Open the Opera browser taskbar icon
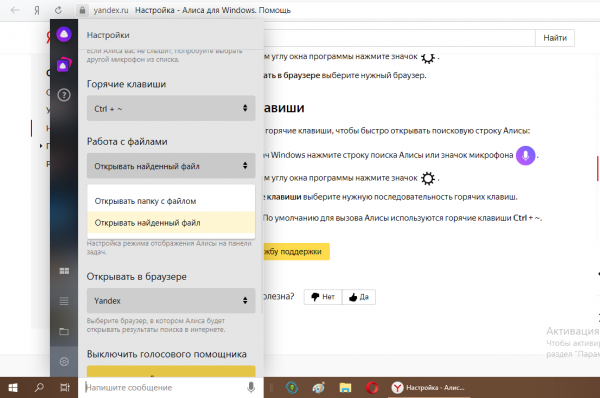 (372, 388)
